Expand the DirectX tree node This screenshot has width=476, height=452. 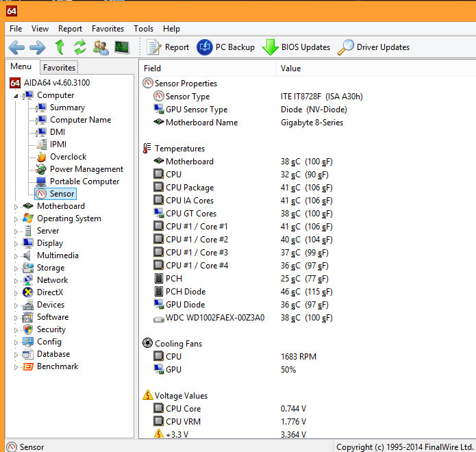pyautogui.click(x=16, y=293)
